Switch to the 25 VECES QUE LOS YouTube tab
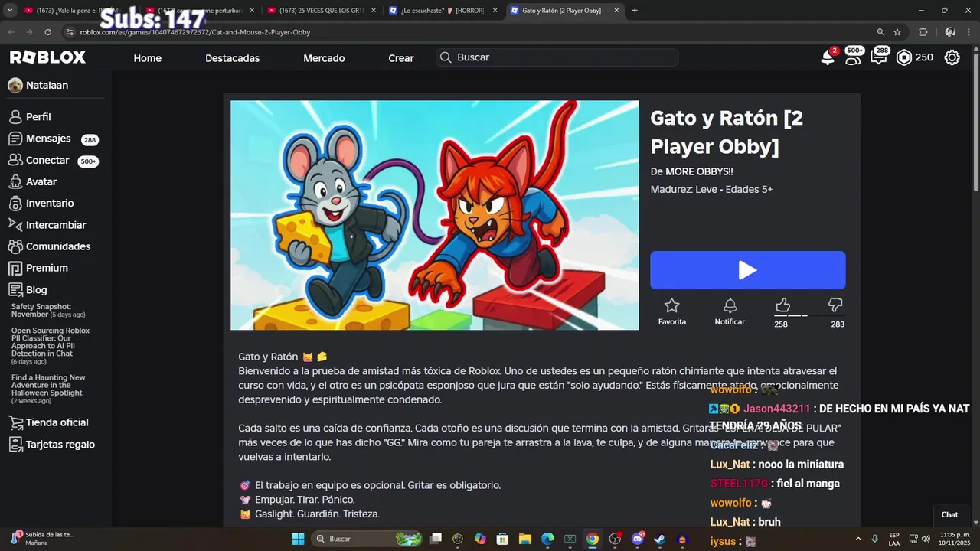Image resolution: width=980 pixels, height=551 pixels. tap(320, 11)
